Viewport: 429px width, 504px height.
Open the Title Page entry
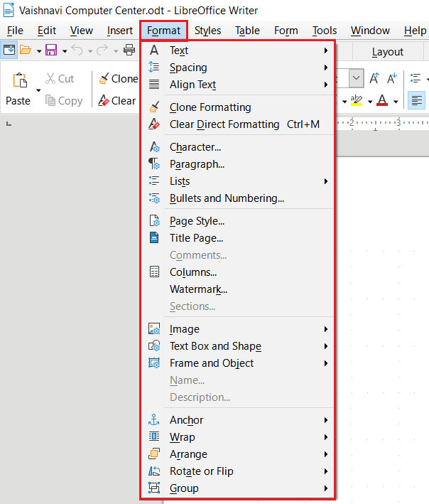click(238, 238)
